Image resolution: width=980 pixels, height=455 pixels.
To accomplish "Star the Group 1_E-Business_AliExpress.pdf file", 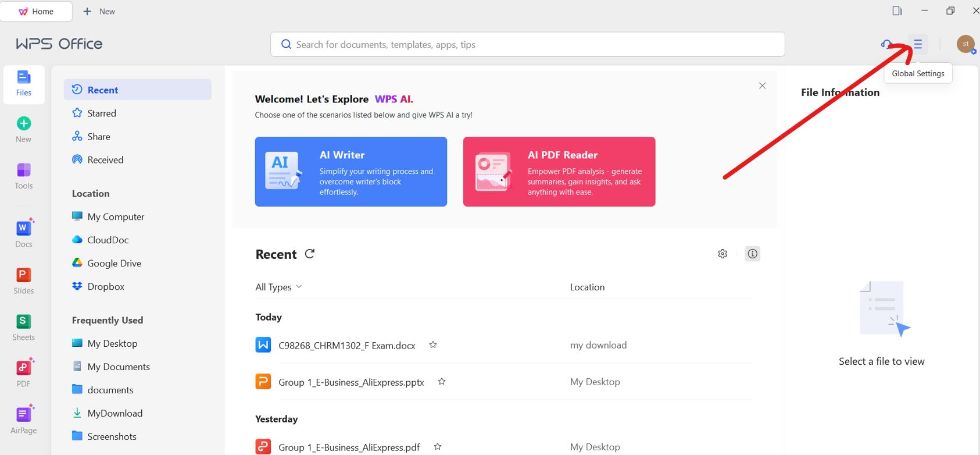I will click(438, 447).
